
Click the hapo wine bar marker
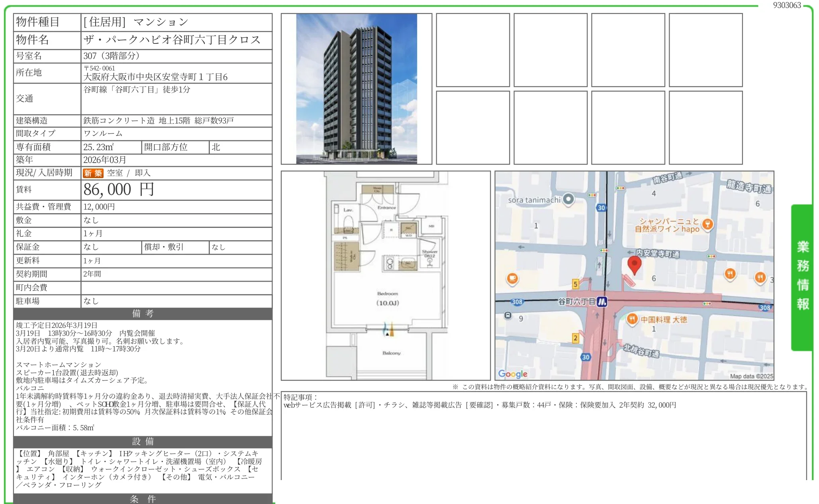click(x=707, y=224)
